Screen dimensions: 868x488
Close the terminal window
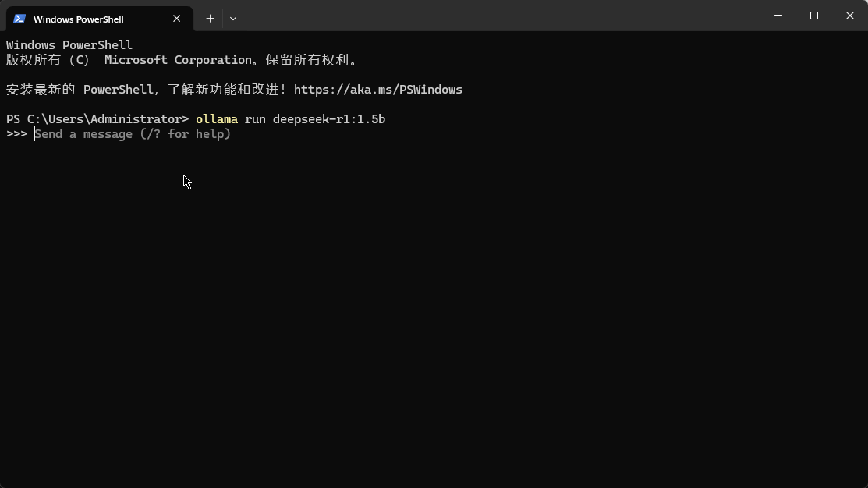tap(849, 16)
